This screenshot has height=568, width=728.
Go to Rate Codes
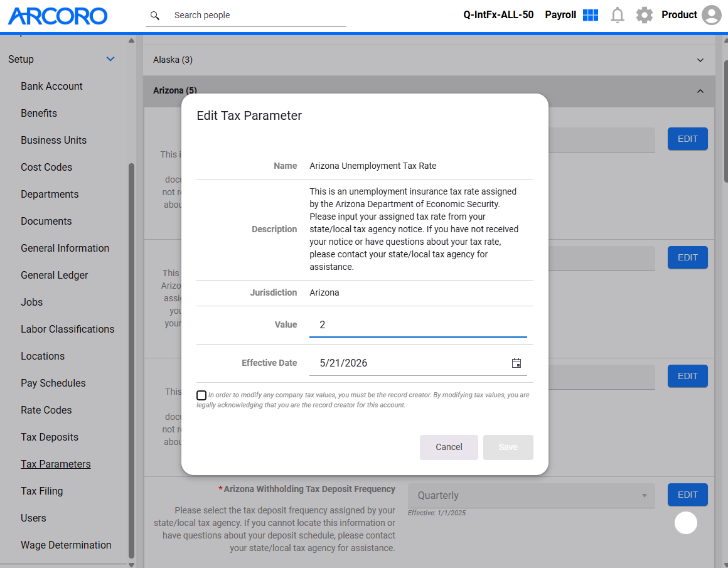point(46,410)
